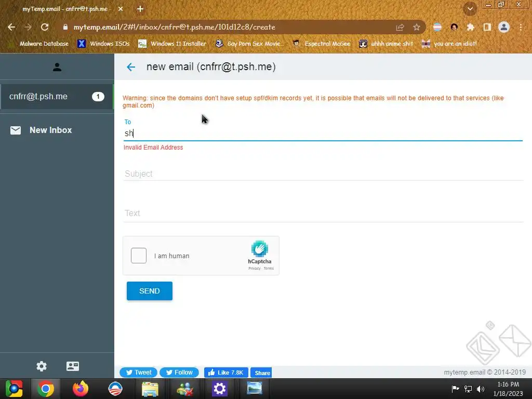
Task: Click the browser back arrow
Action: [x=11, y=27]
